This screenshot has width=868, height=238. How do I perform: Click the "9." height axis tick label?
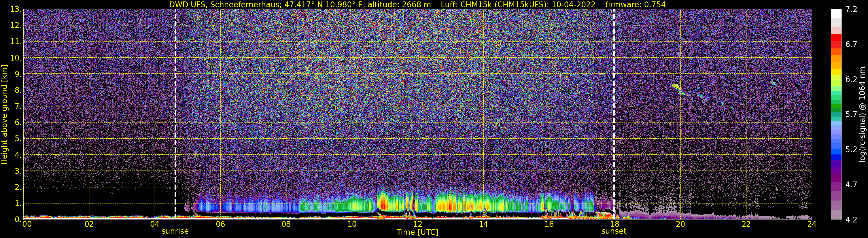[x=18, y=74]
